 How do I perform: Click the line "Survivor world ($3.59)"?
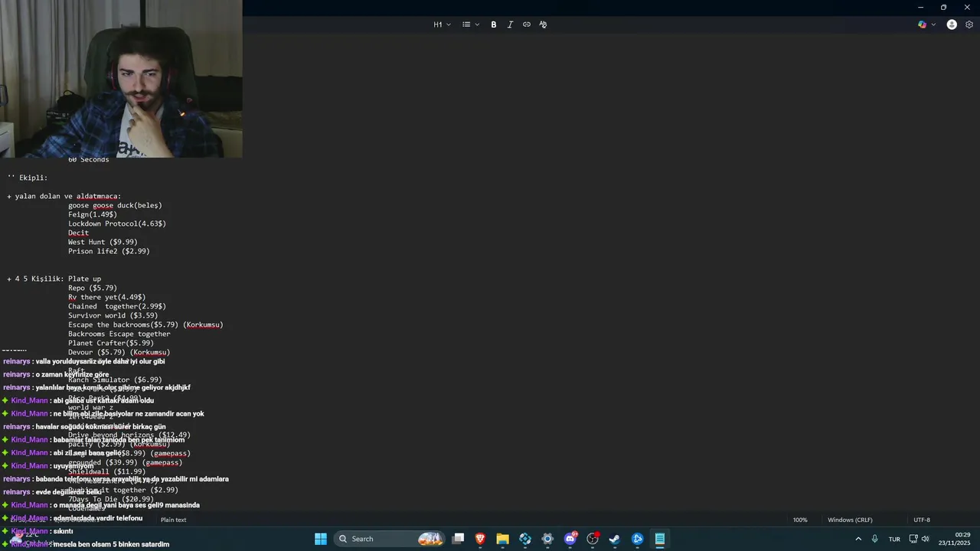113,315
